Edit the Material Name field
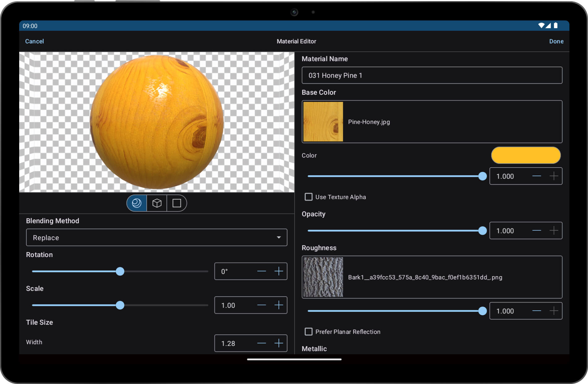Screen dimensions: 588x384 click(x=432, y=75)
